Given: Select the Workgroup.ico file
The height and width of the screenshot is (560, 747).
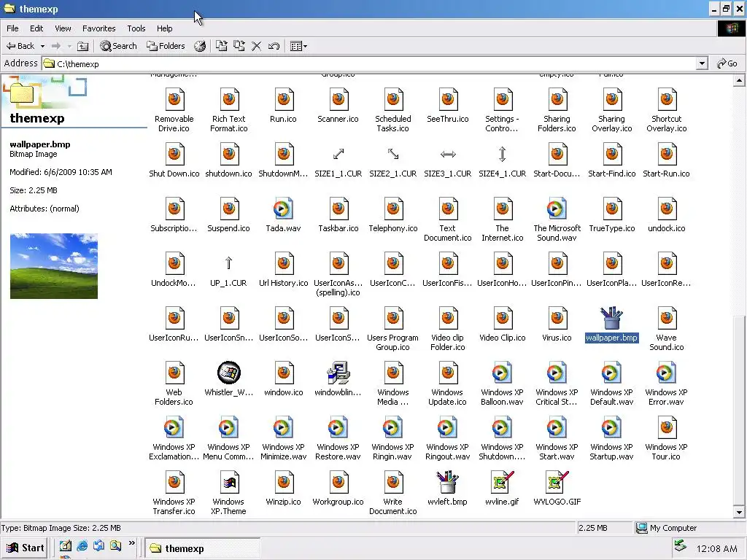Looking at the screenshot, I should 338,489.
